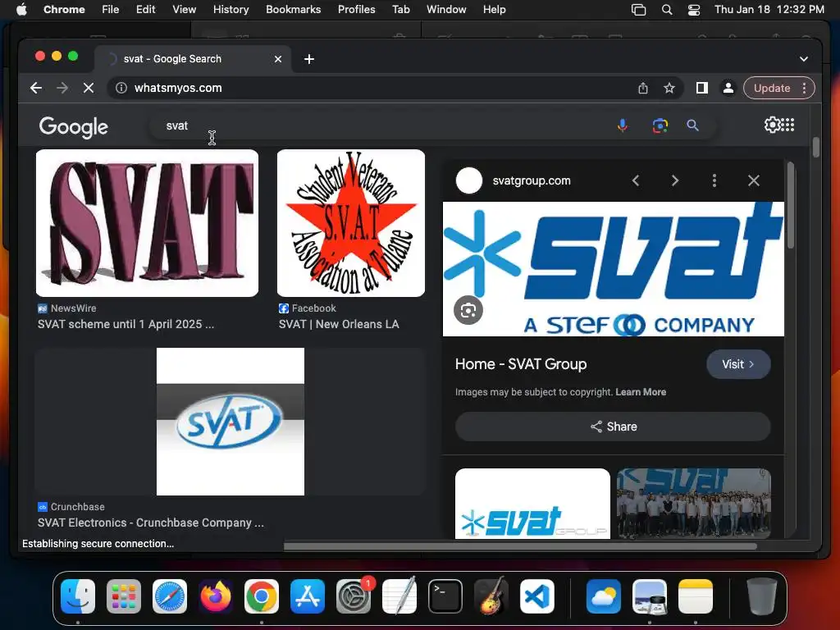This screenshot has width=840, height=630.
Task: Click the preview panel scrollbar
Action: pos(791,206)
